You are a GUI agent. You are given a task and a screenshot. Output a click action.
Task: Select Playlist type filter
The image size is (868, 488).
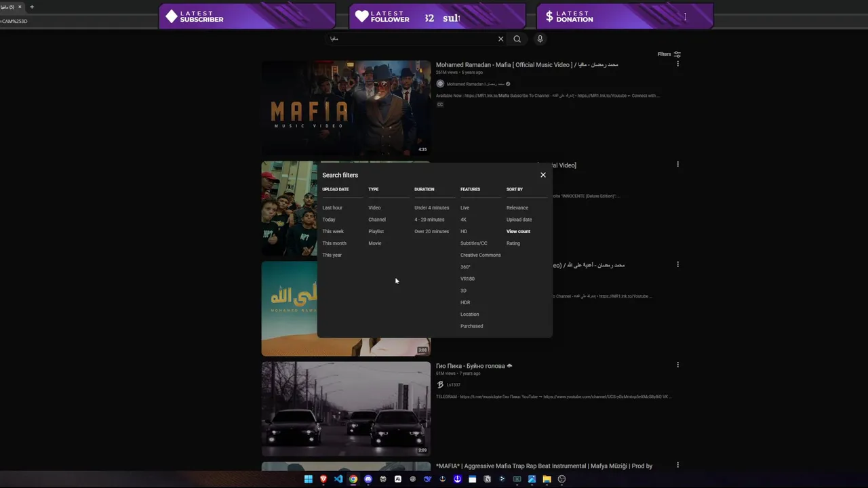(x=376, y=231)
